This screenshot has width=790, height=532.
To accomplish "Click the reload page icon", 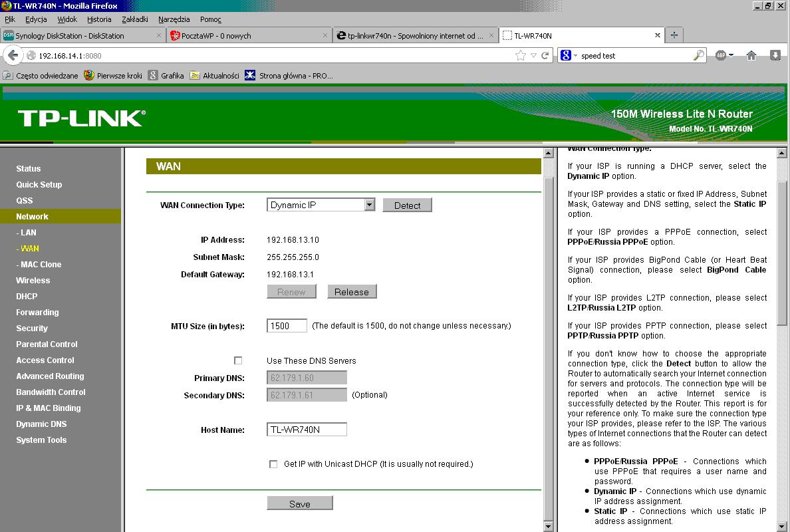I will pos(545,55).
